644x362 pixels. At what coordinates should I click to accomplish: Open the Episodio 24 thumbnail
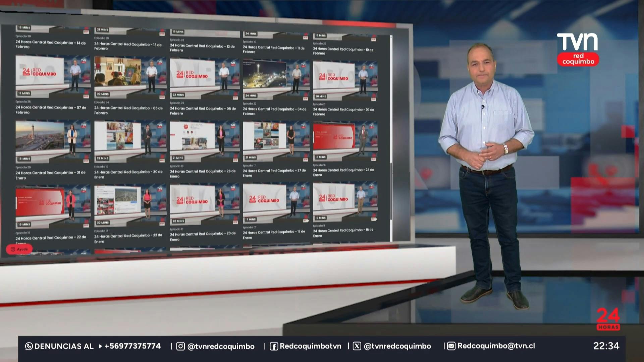pyautogui.click(x=130, y=77)
